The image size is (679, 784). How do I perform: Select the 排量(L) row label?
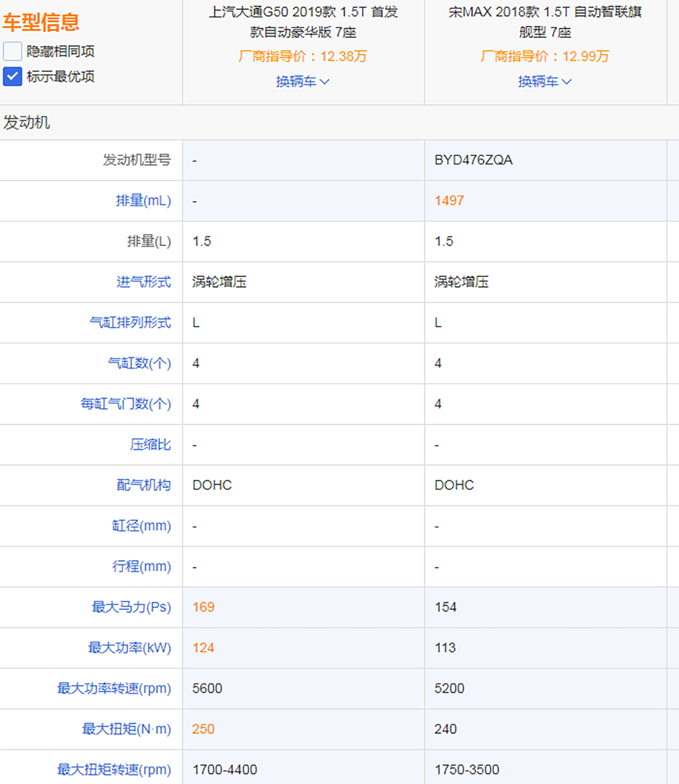(149, 242)
